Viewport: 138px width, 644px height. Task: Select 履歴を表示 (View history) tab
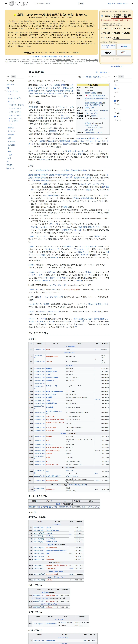pyautogui.click(x=97, y=77)
